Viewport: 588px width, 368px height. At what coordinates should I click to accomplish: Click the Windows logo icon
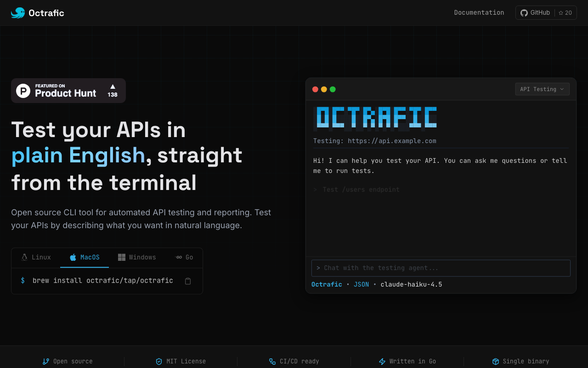click(x=122, y=257)
